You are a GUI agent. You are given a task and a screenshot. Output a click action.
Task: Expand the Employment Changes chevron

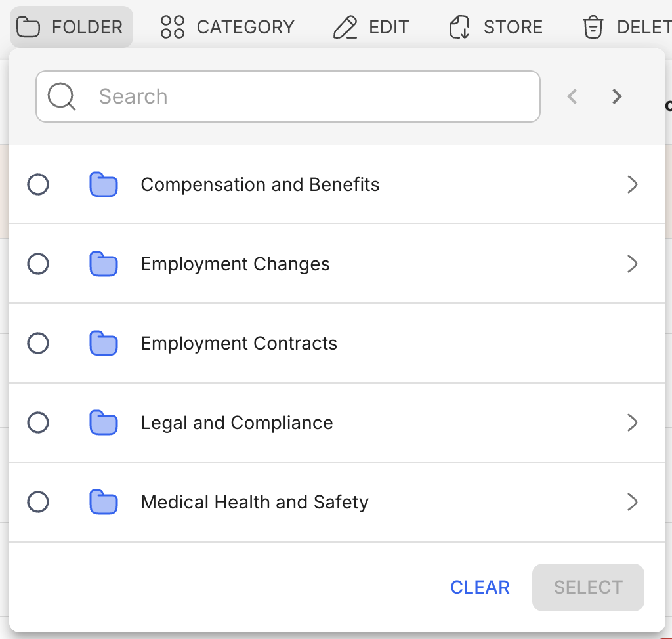pyautogui.click(x=632, y=264)
